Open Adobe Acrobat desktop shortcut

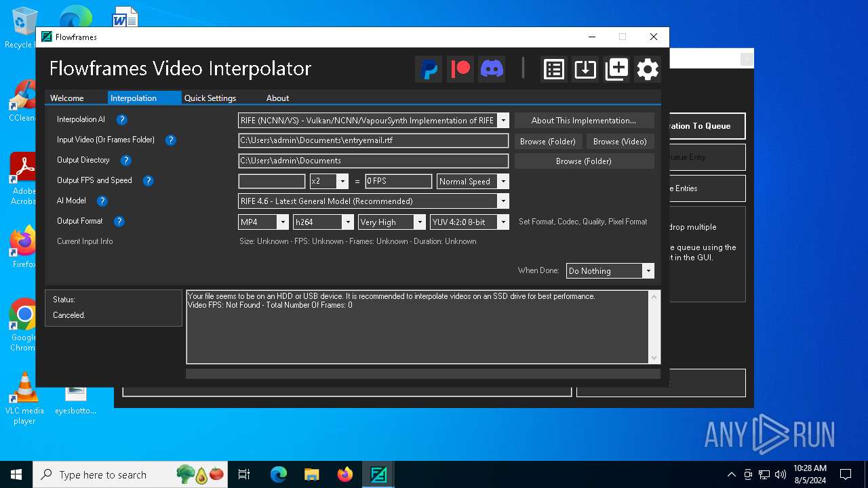coord(23,178)
